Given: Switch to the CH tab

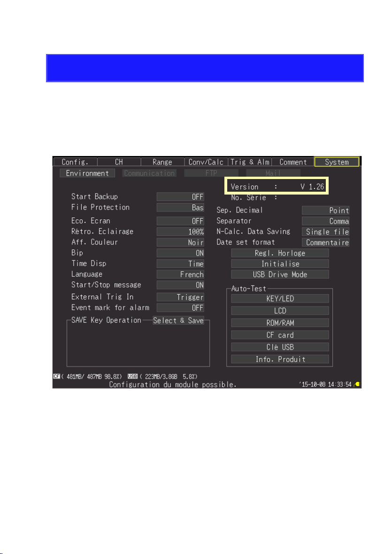Looking at the screenshot, I should click(119, 162).
